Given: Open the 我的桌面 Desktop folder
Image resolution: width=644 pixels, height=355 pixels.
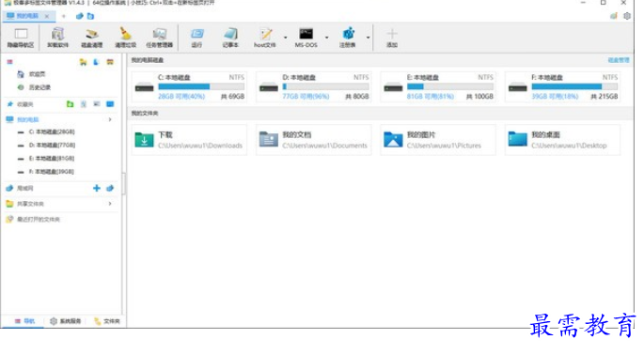Looking at the screenshot, I should pos(563,140).
